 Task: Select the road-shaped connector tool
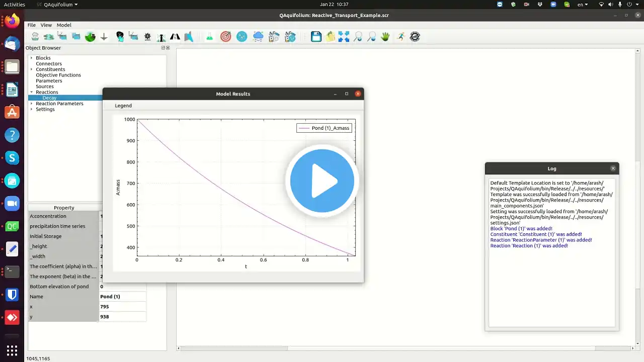(x=175, y=36)
